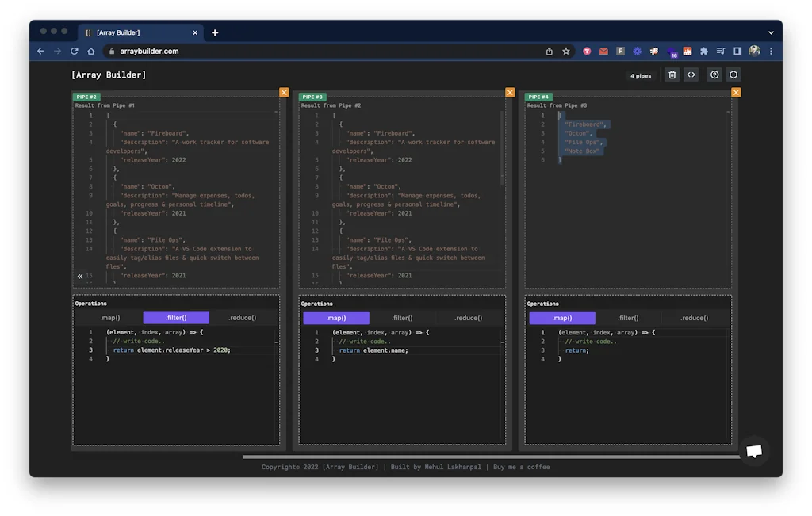Close Pipe #3 with orange X

[510, 92]
